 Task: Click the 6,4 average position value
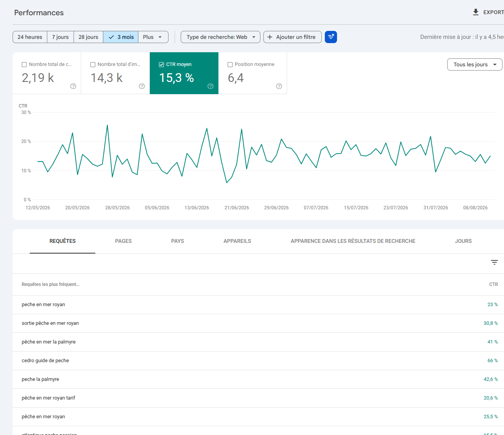point(236,78)
